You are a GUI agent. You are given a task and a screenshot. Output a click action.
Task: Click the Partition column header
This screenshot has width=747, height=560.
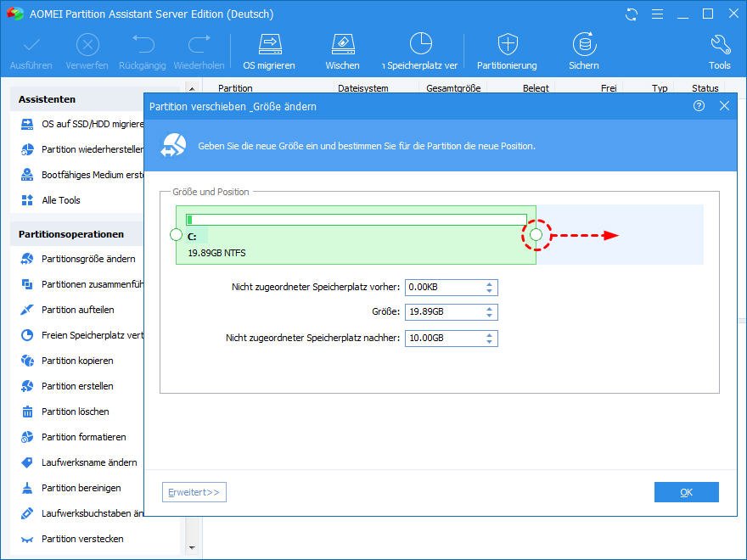(235, 87)
